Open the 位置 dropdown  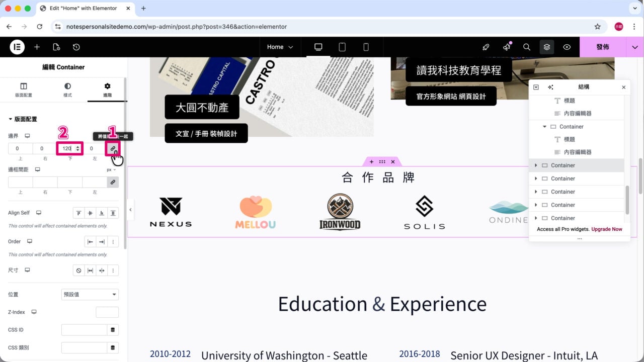pos(90,294)
